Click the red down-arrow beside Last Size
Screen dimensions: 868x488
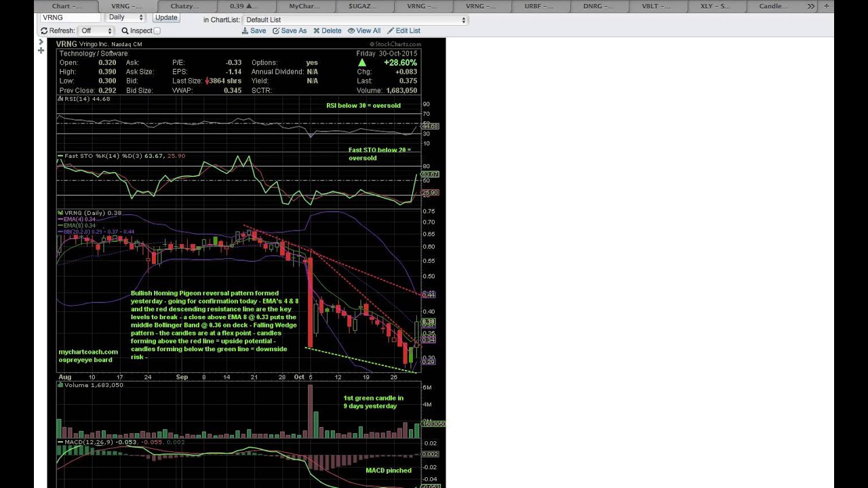[207, 81]
